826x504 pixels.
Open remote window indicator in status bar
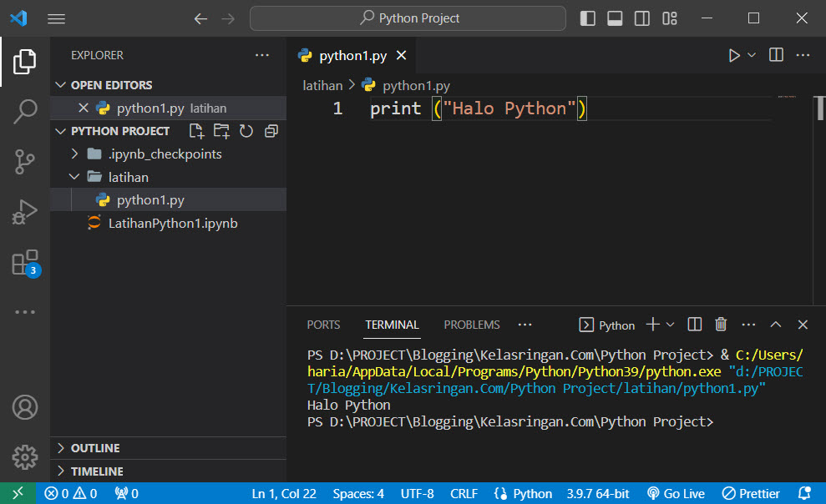coord(18,493)
